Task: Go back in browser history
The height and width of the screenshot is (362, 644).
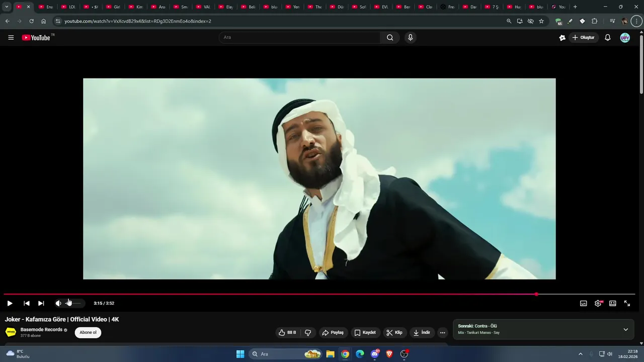Action: 7,21
